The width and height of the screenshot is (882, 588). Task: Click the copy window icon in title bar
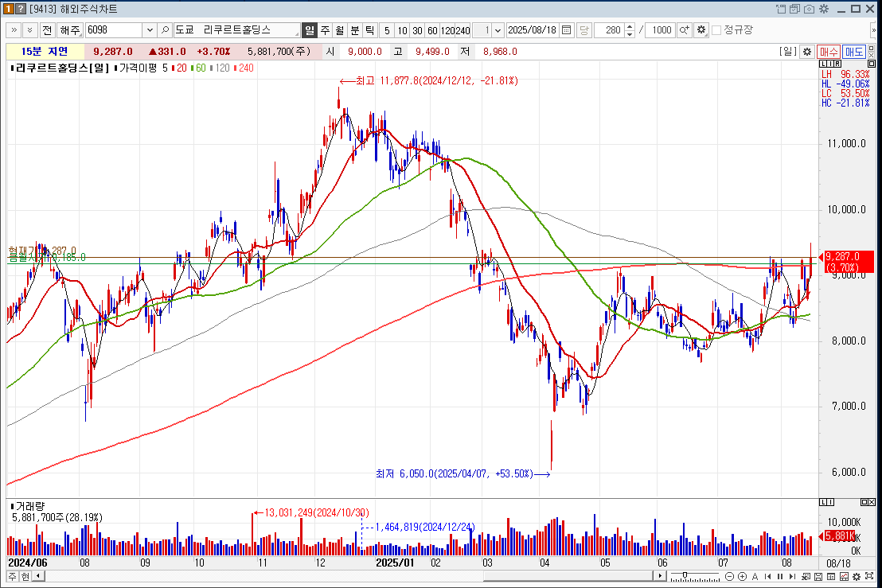coord(794,9)
